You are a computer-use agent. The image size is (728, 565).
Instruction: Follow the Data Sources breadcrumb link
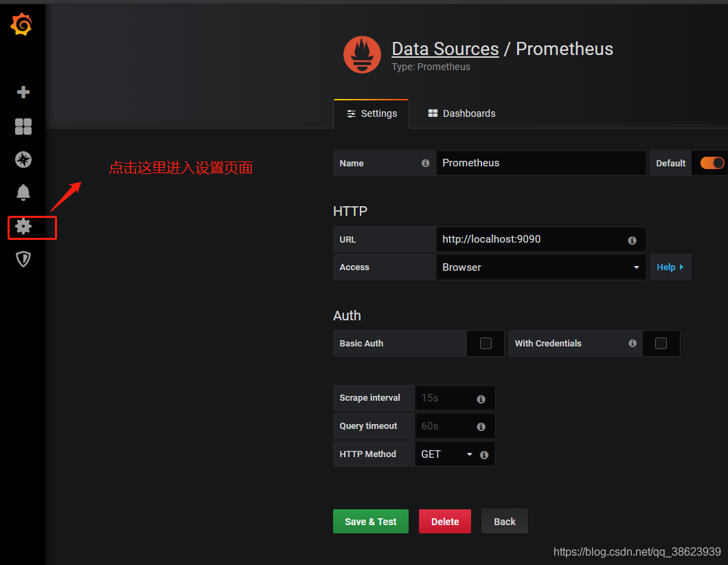(445, 49)
